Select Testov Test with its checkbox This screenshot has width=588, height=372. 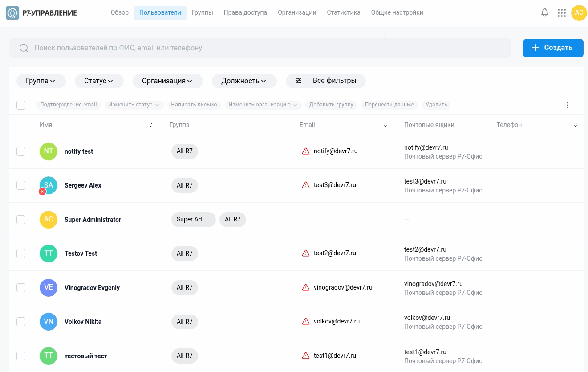point(21,253)
